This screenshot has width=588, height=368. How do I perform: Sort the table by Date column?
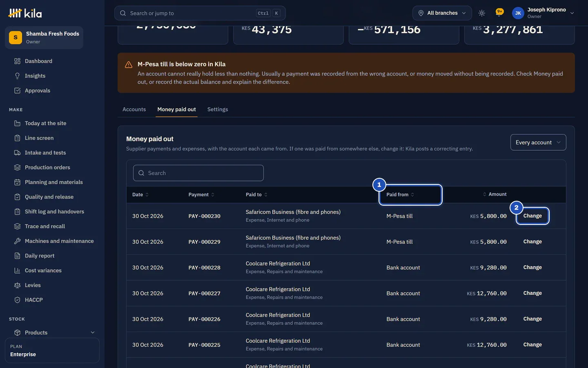pos(140,195)
